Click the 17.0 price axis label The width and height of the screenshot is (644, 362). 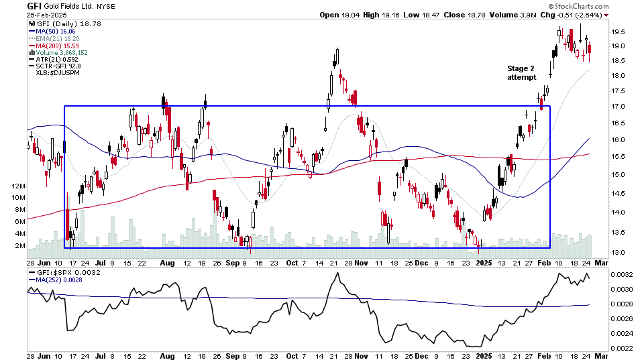pos(618,107)
